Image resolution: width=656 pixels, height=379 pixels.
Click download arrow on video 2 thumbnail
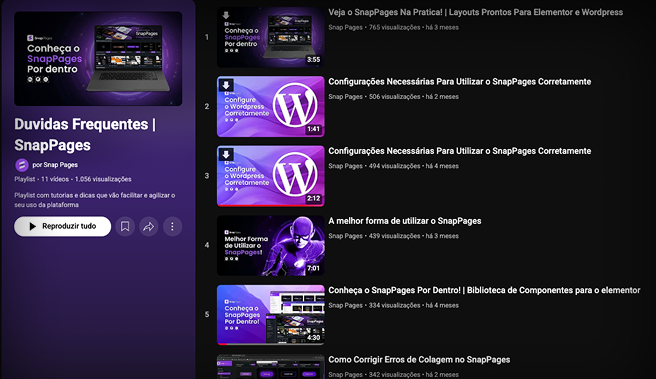coord(226,85)
